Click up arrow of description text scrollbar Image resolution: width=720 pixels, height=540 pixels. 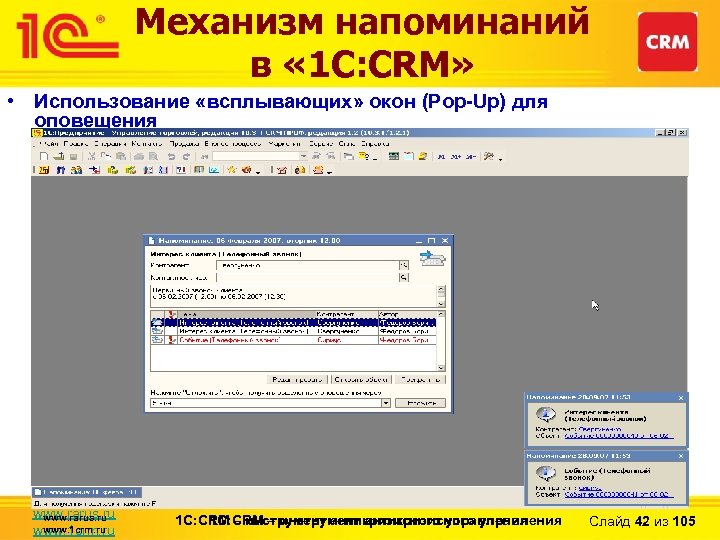pos(441,289)
